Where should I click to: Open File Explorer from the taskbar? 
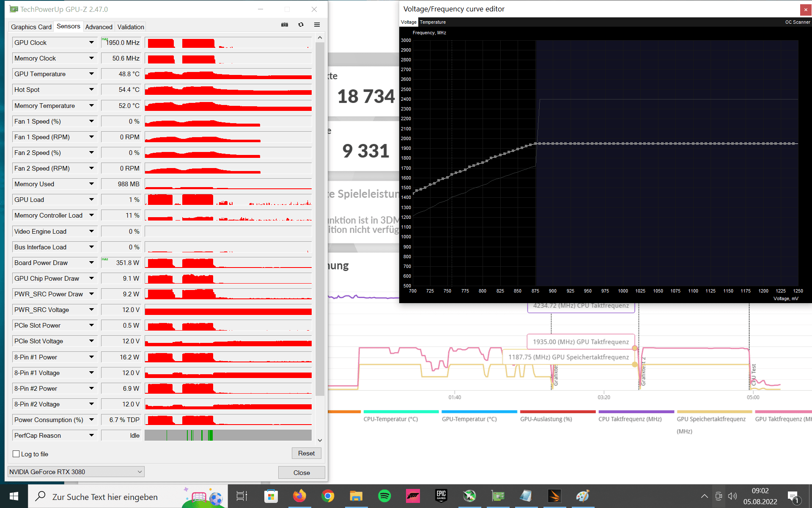[356, 496]
